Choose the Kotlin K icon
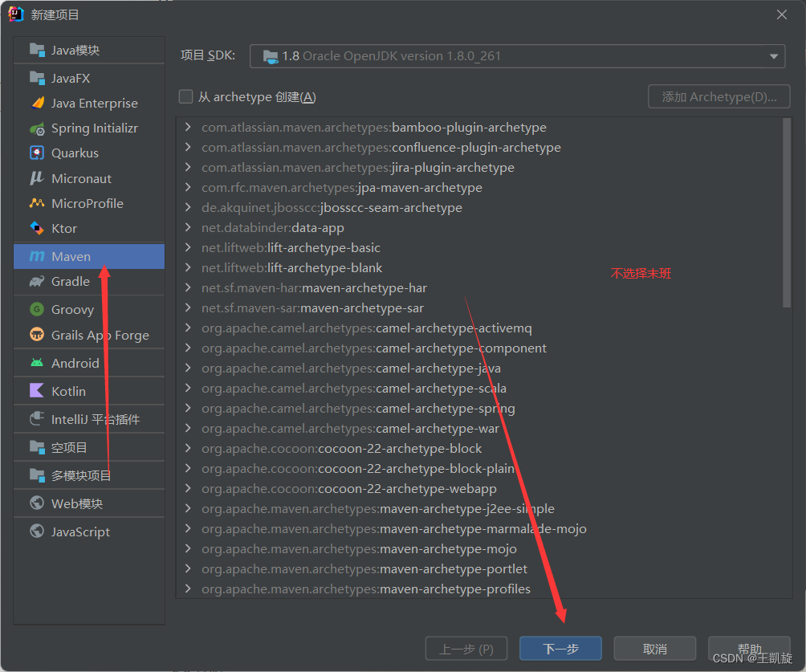Screen dimensions: 806x672 37,391
